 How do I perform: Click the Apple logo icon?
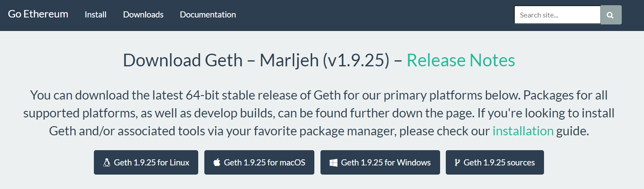(x=217, y=163)
